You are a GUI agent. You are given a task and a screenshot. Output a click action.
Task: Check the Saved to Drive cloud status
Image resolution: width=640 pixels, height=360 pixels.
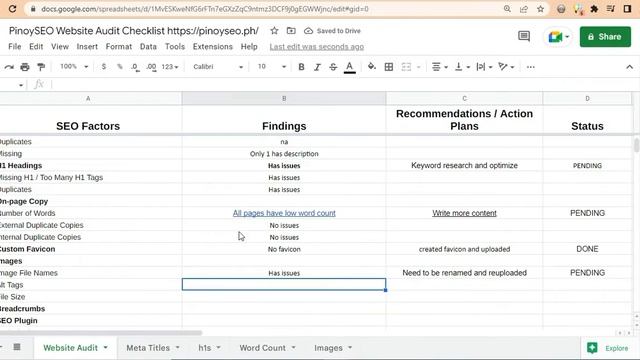click(333, 31)
